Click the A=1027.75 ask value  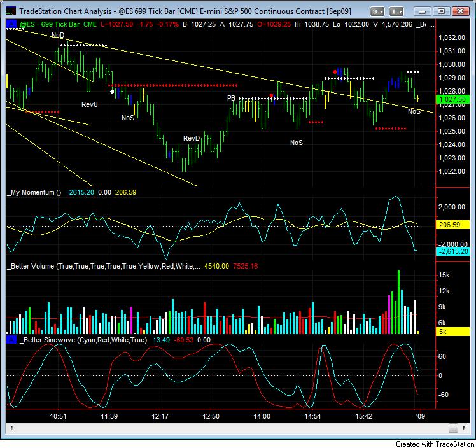[x=236, y=24]
